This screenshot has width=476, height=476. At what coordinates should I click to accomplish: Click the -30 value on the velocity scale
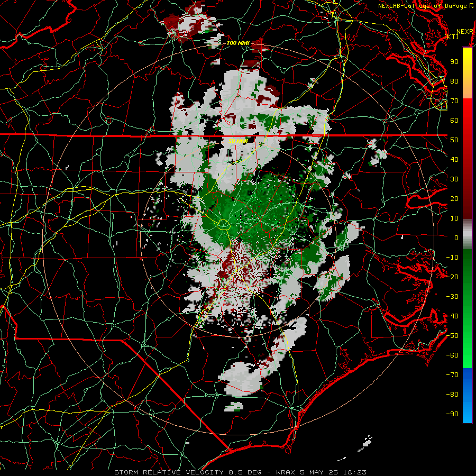[x=452, y=297]
